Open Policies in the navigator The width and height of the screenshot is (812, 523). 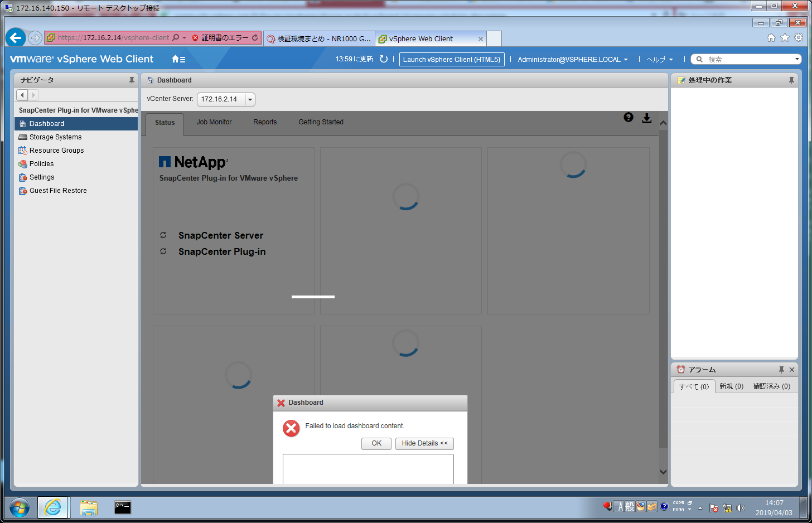pos(76,164)
